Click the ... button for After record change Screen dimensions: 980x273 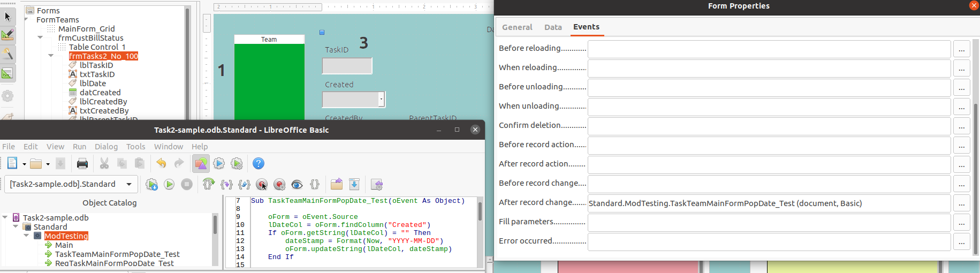[961, 203]
